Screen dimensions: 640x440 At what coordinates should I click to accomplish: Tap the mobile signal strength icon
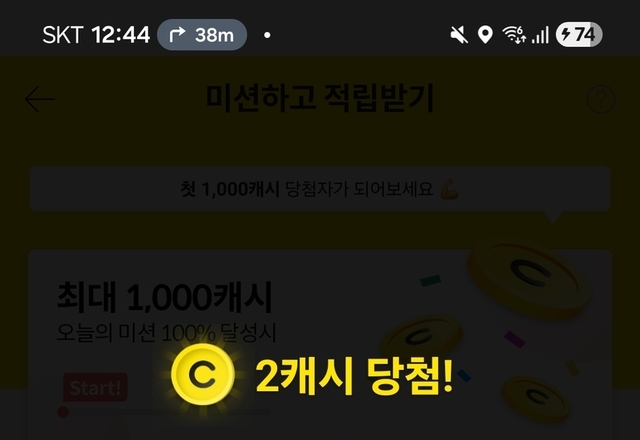click(540, 35)
